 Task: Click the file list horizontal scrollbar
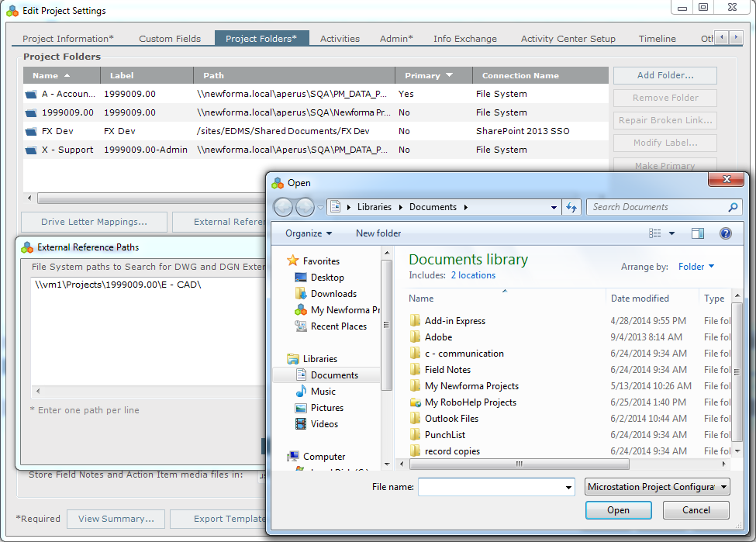point(519,464)
